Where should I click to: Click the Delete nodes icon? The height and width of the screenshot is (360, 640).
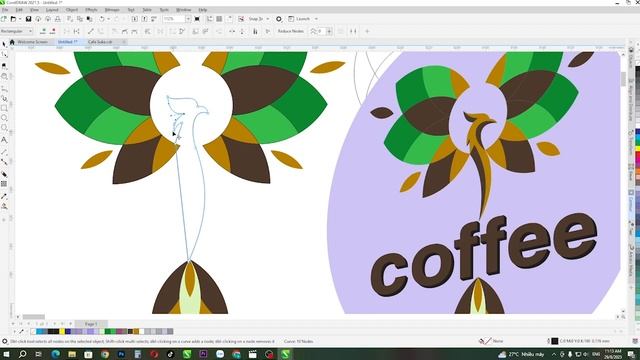pyautogui.click(x=53, y=31)
